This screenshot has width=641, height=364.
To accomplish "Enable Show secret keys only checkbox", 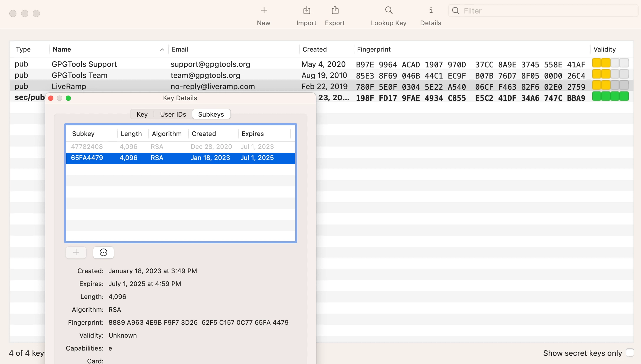I will [630, 353].
